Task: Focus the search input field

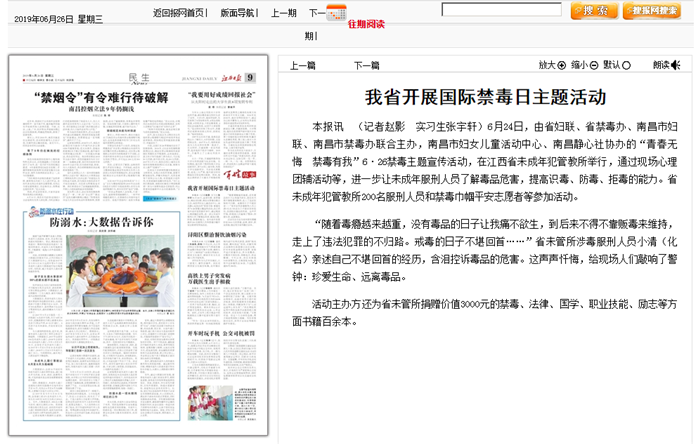Action: (501, 9)
